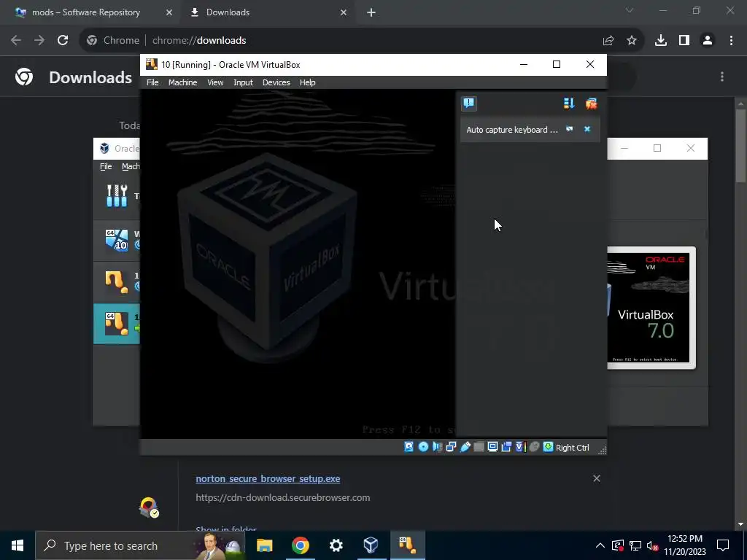Open File Explorer from the taskbar
Screen dimensions: 747x560
click(x=264, y=545)
